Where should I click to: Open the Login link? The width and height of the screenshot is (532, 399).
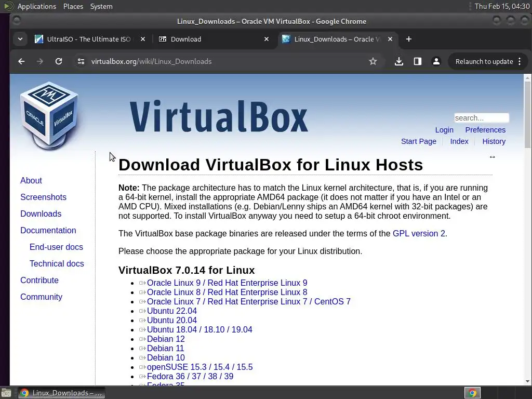pos(444,130)
